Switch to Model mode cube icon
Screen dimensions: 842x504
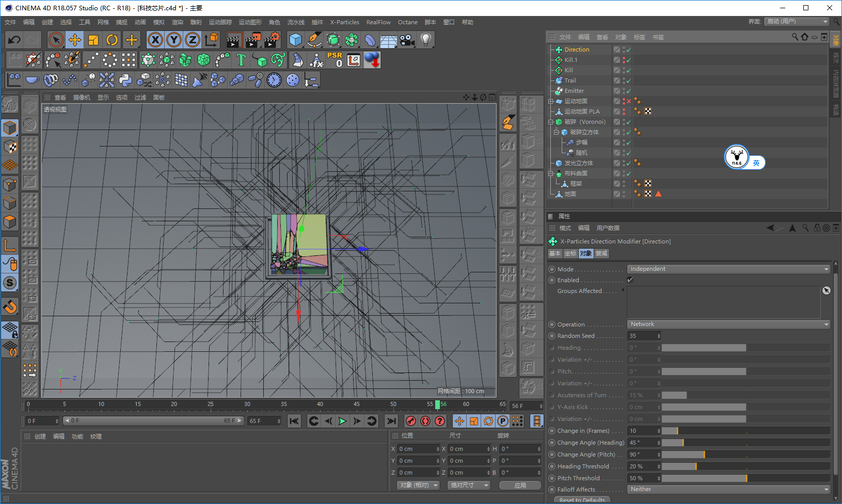(10, 127)
